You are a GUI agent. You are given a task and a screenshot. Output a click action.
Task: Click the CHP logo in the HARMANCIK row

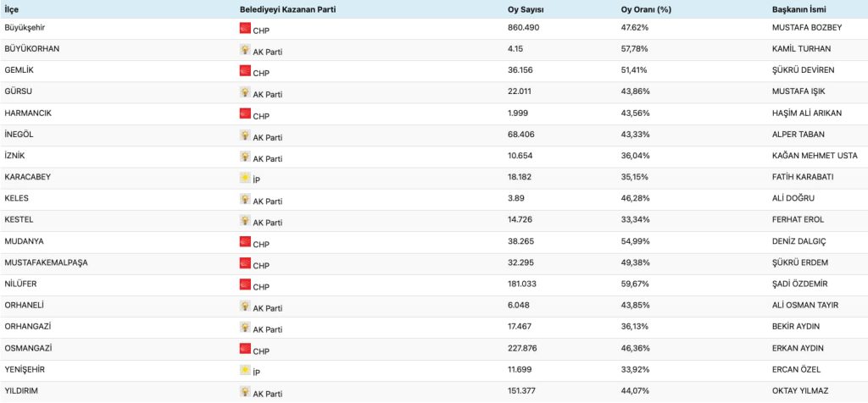tap(246, 114)
